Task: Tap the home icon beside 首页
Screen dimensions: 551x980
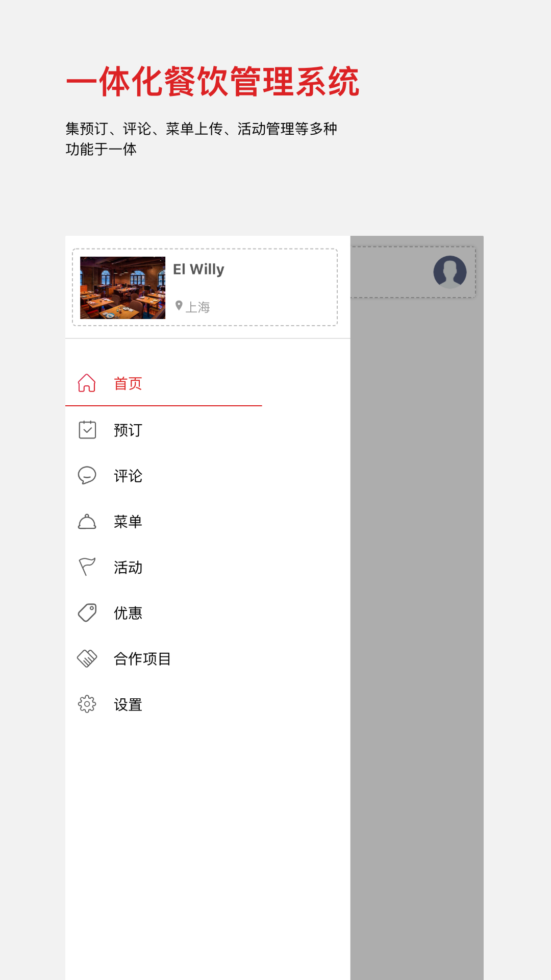Action: click(x=87, y=383)
